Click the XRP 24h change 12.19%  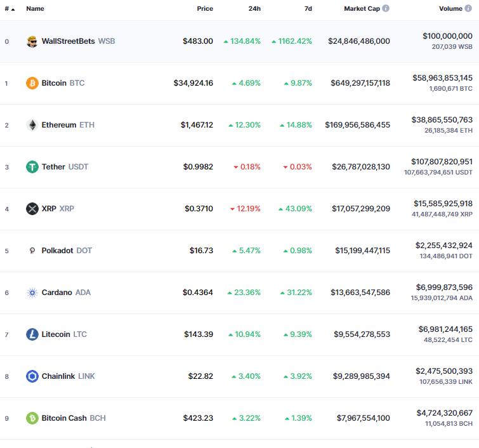click(x=246, y=208)
